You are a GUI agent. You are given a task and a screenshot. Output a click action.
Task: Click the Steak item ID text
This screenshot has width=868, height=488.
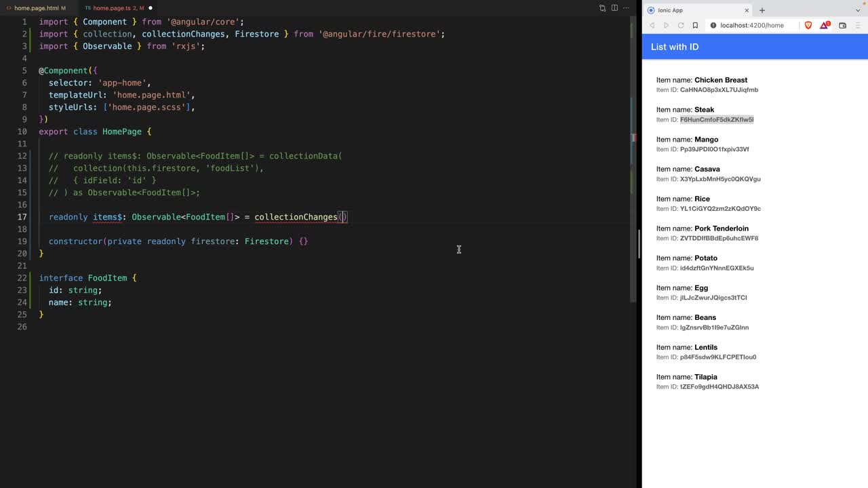(716, 120)
